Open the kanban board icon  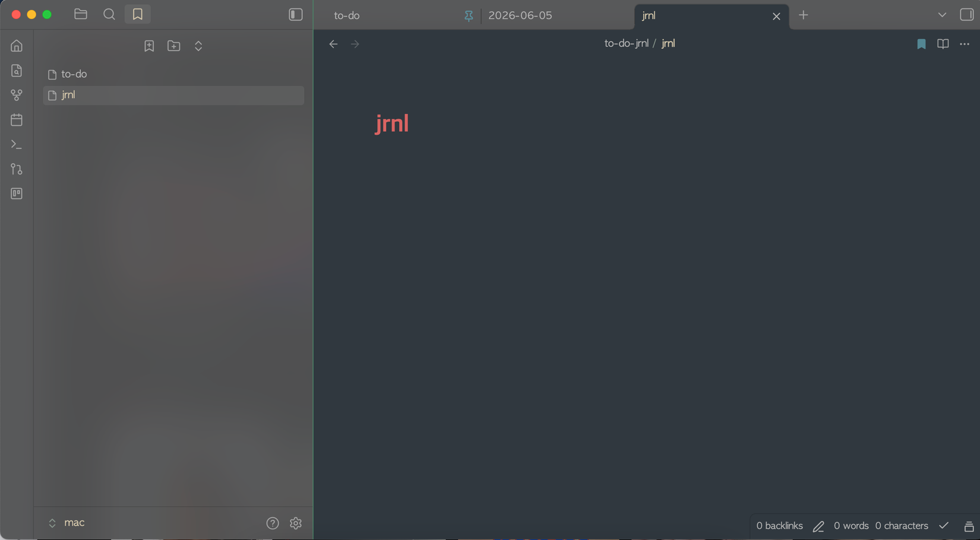pos(17,194)
